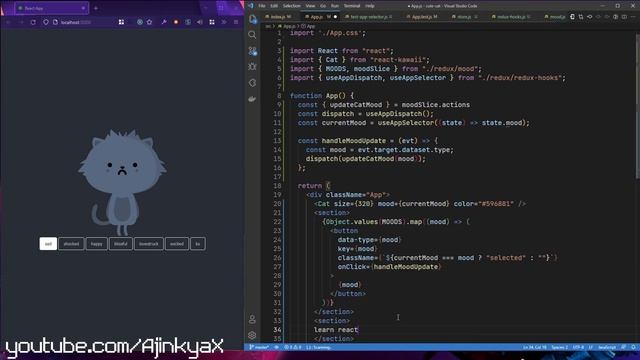
Task: Change the JavaScript language mode
Action: pos(607,347)
